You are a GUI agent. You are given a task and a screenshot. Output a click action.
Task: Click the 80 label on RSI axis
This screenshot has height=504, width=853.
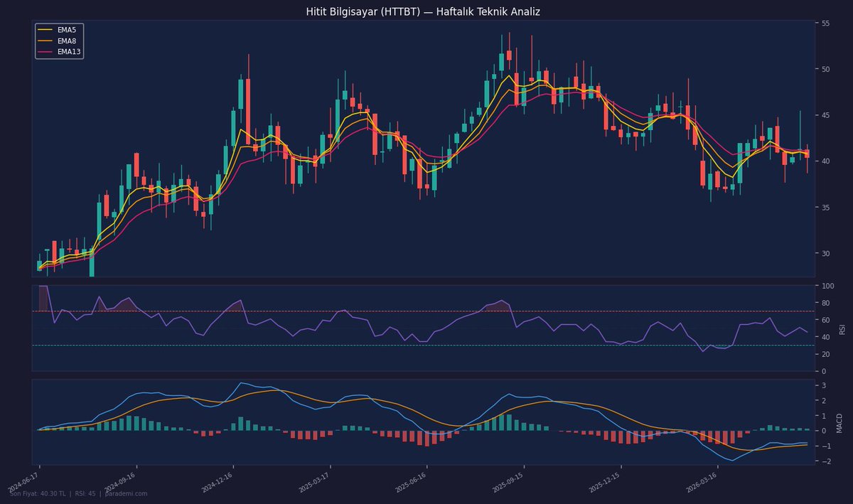(x=826, y=303)
